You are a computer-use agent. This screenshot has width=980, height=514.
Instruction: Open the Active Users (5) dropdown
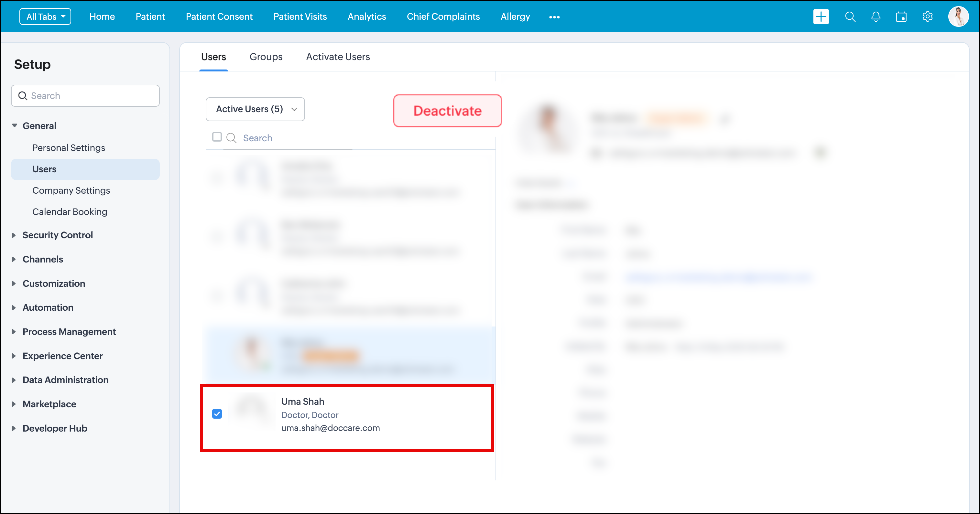[x=255, y=109]
